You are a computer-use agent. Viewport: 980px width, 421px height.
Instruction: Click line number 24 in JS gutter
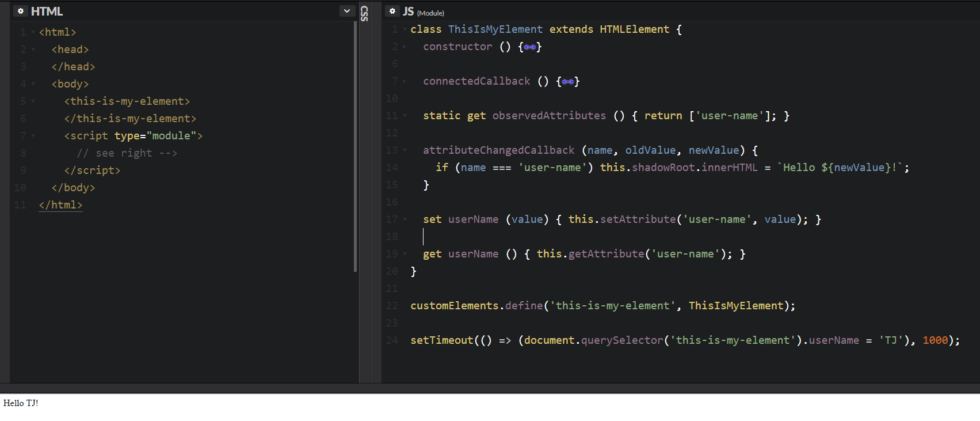[x=392, y=340]
